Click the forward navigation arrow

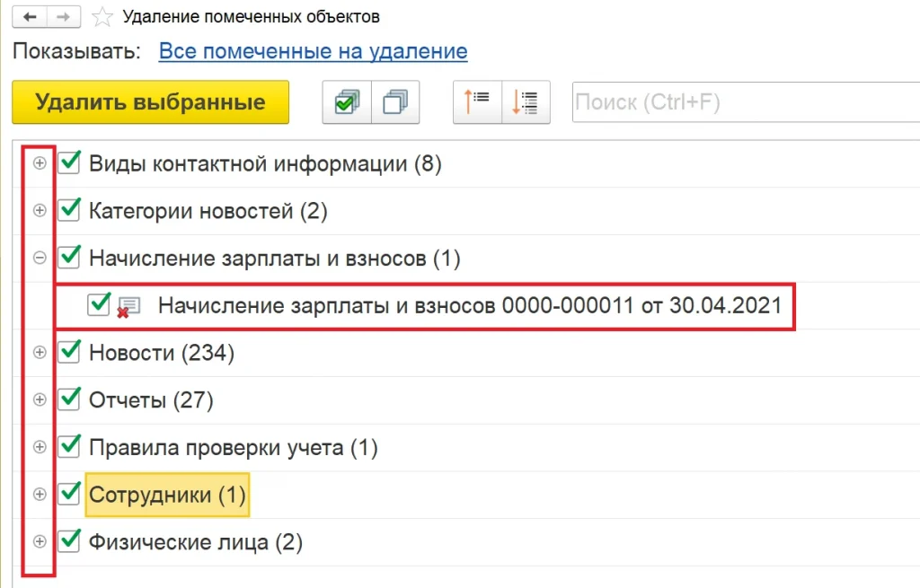coord(63,17)
